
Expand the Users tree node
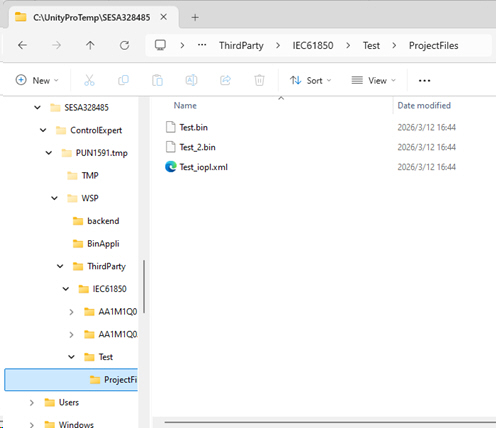pos(32,402)
